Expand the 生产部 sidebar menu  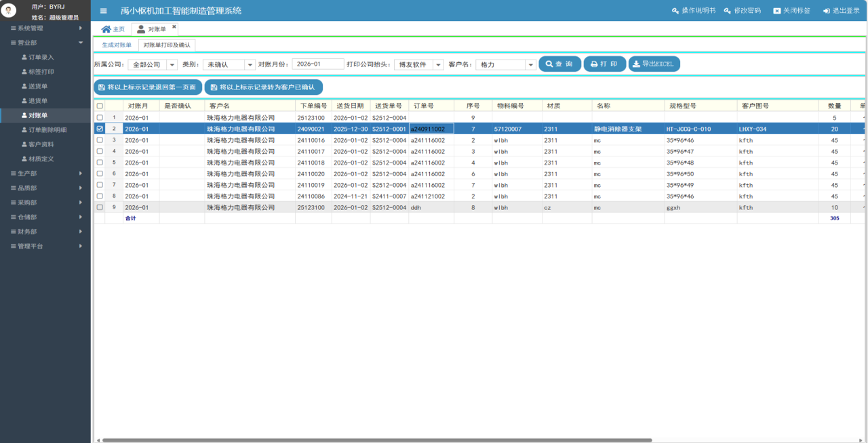45,173
